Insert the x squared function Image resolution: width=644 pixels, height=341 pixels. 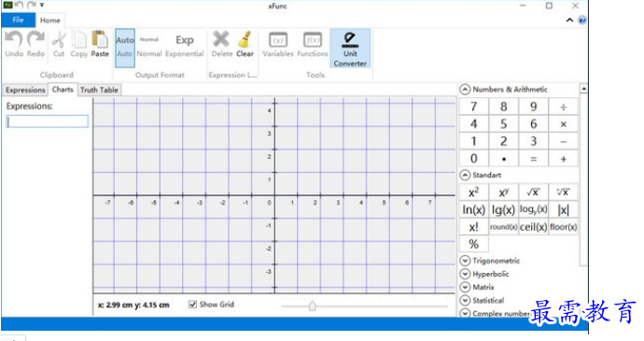click(473, 192)
